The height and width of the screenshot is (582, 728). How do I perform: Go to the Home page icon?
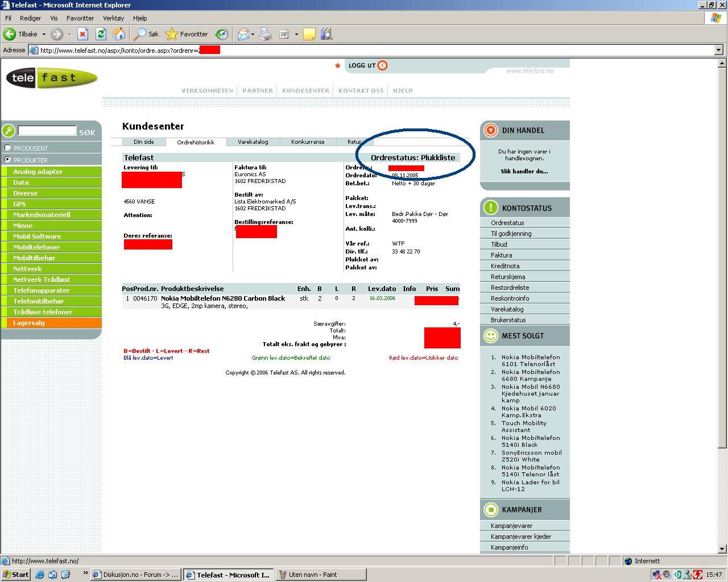[119, 34]
